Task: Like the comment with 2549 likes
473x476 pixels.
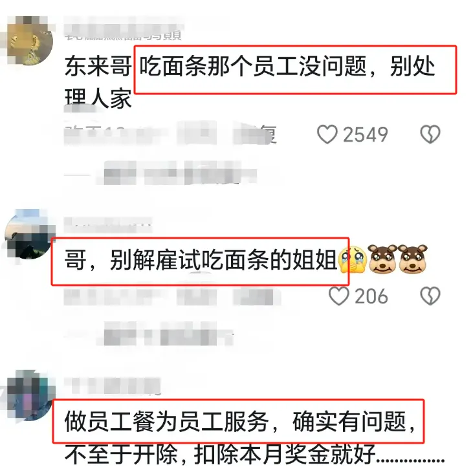Action: point(327,134)
